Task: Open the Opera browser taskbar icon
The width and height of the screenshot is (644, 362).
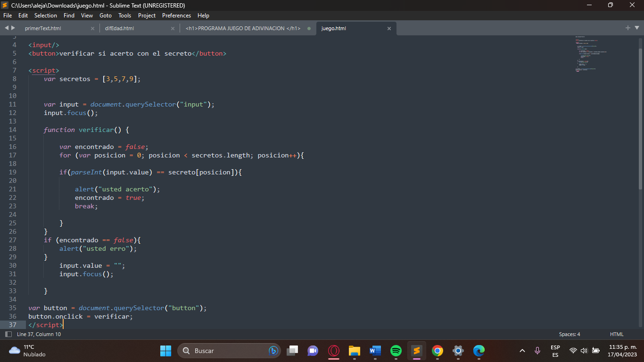Action: click(x=334, y=351)
